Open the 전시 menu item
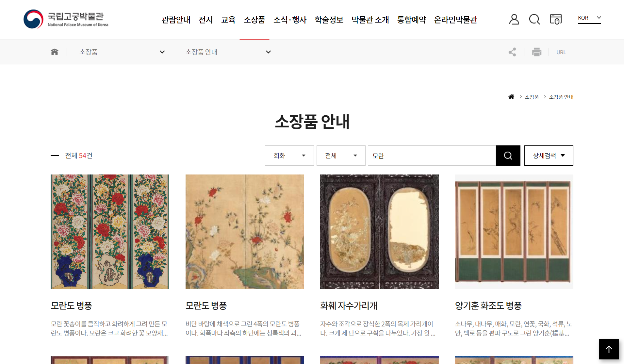 click(206, 20)
